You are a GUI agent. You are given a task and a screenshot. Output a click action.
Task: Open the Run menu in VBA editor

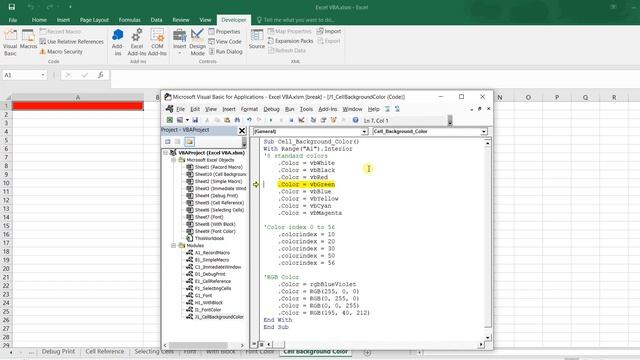pos(289,109)
